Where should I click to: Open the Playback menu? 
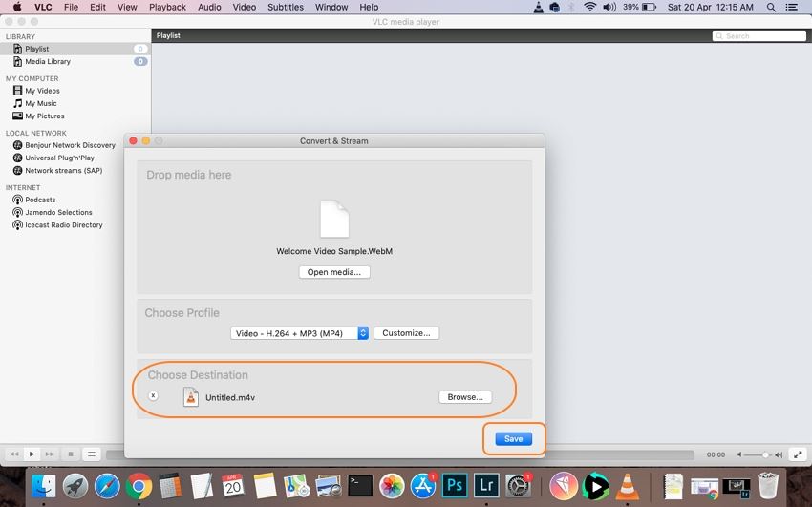[x=167, y=7]
